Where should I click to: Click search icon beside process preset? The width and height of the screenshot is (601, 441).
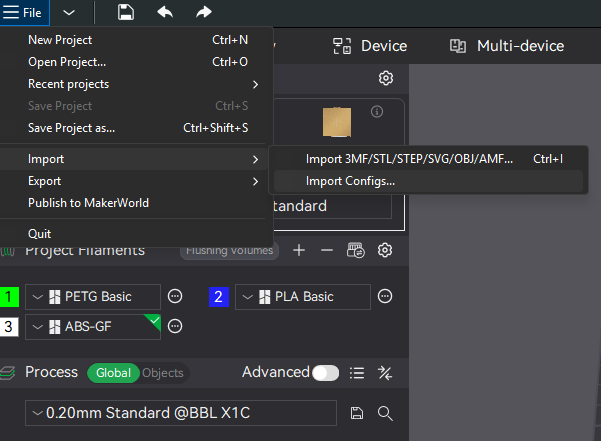coord(385,413)
